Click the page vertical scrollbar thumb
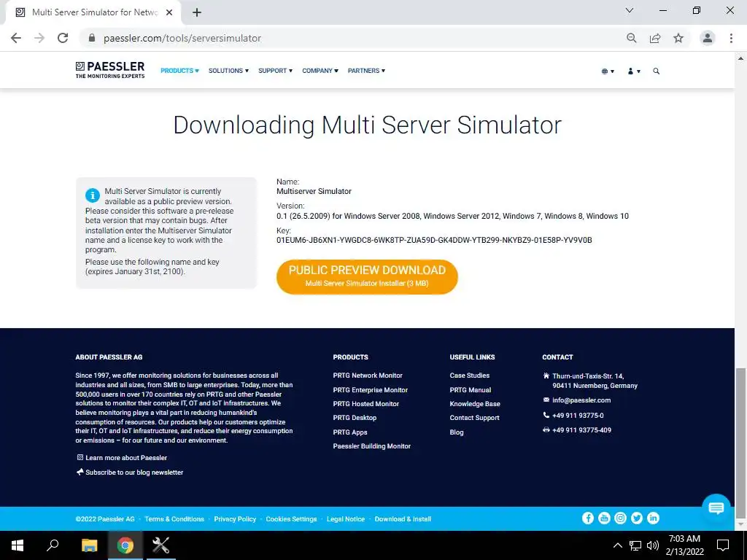747x560 pixels. [740, 443]
